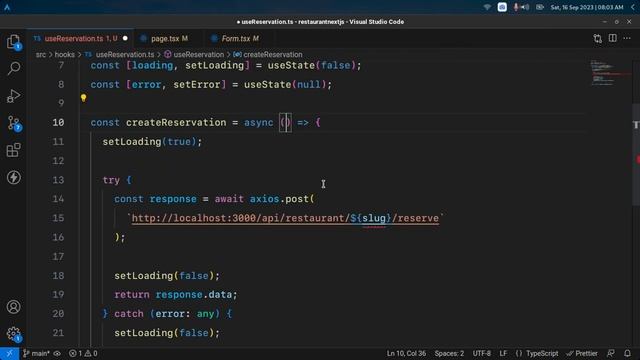The width and height of the screenshot is (640, 360).
Task: Open the system Wi-Fi indicator
Action: pyautogui.click(x=487, y=7)
